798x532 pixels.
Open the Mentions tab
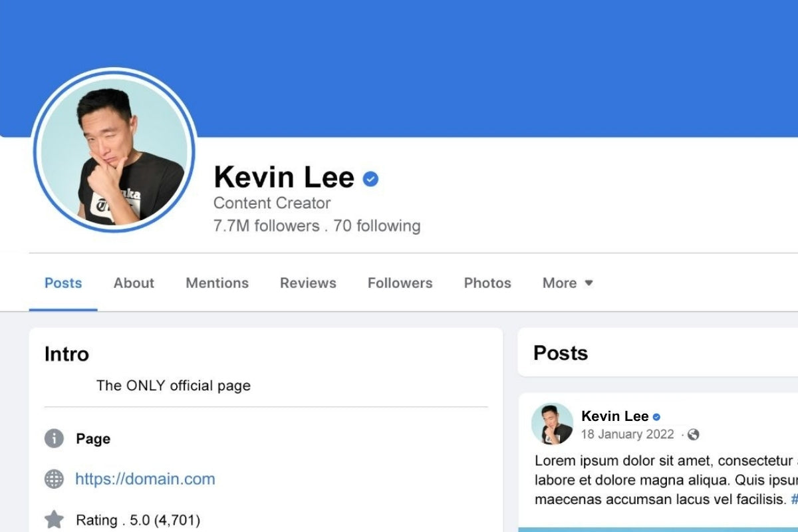[x=217, y=283]
